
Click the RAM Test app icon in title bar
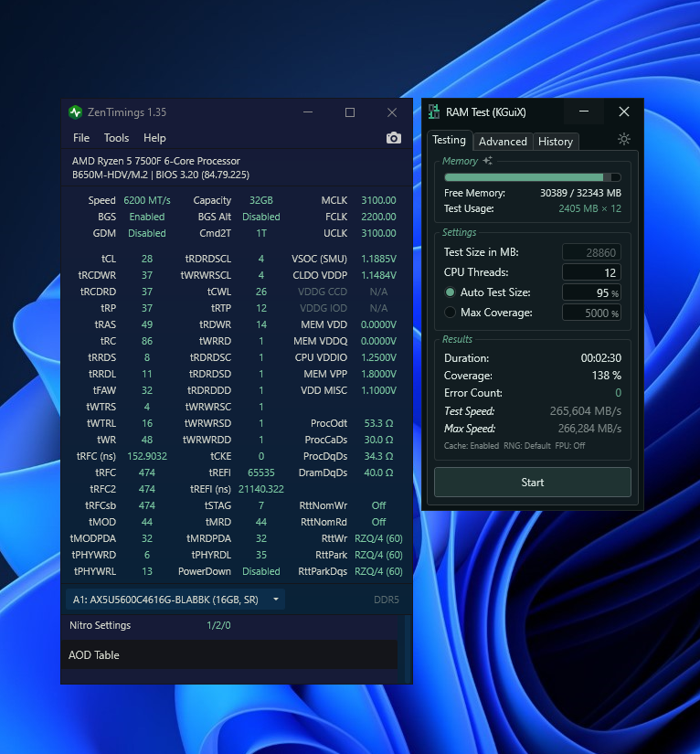tap(434, 112)
